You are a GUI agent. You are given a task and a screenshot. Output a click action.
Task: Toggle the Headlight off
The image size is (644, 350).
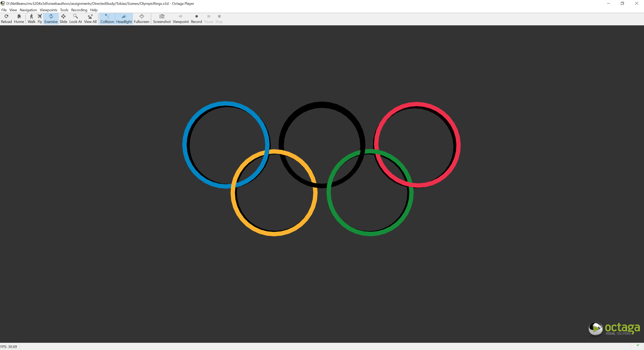(x=124, y=19)
